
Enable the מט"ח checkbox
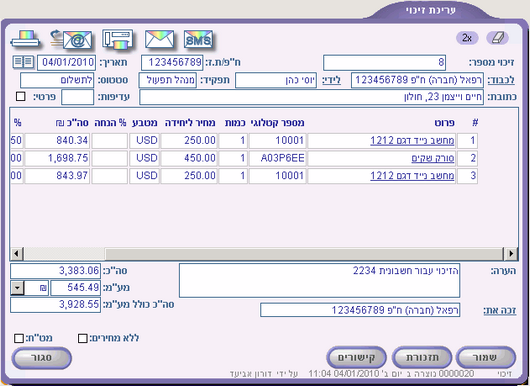pos(19,338)
